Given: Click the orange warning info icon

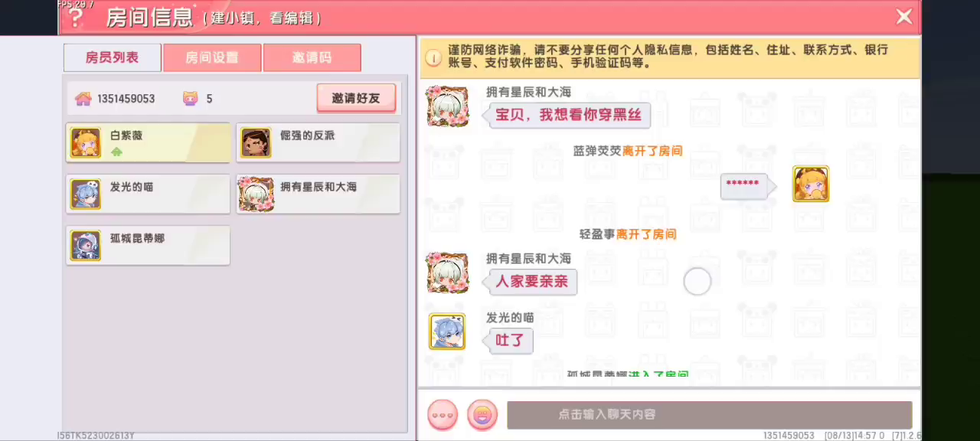Looking at the screenshot, I should tap(433, 58).
